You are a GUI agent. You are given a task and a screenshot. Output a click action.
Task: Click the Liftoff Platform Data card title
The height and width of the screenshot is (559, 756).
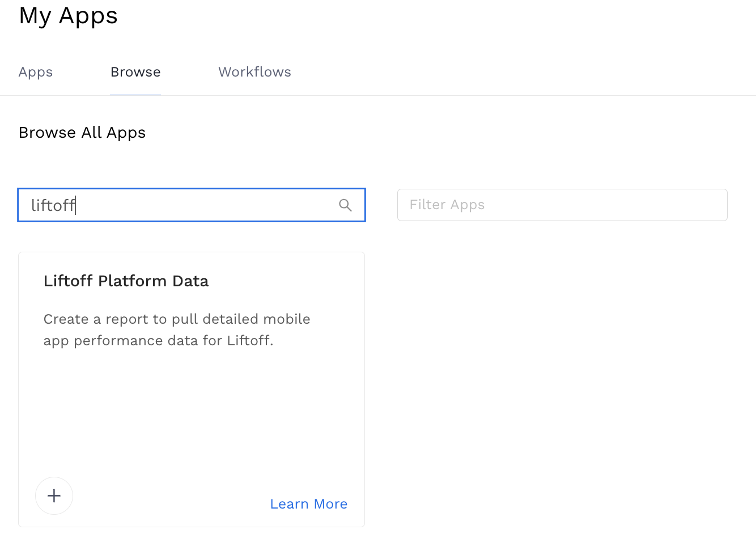pos(126,281)
